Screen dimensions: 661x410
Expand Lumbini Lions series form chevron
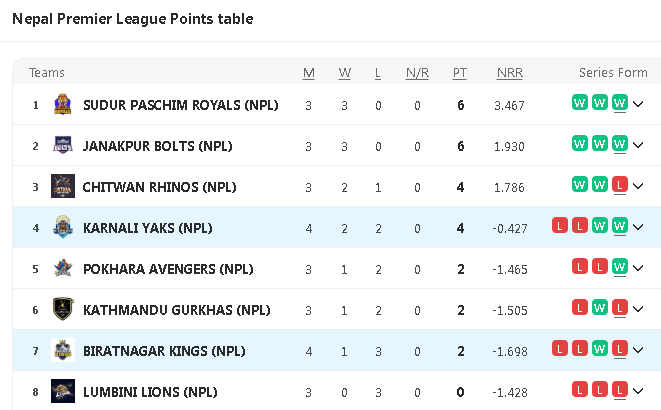tap(638, 390)
